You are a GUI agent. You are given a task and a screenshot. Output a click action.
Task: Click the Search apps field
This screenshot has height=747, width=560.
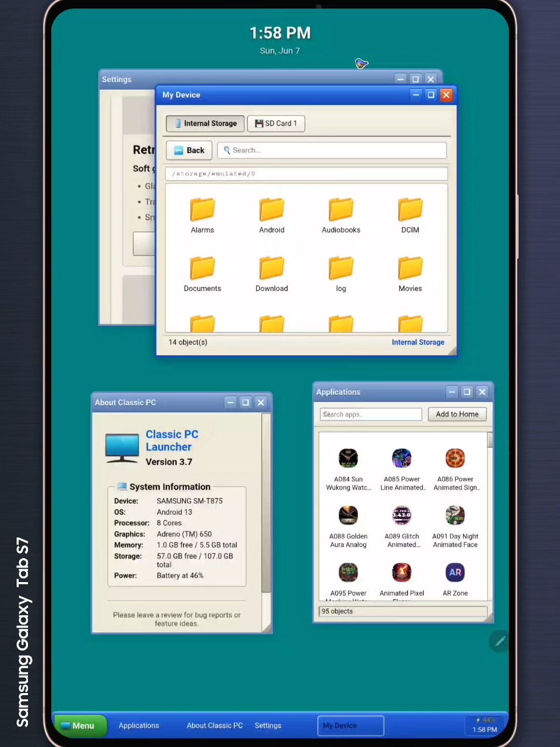[x=371, y=414]
